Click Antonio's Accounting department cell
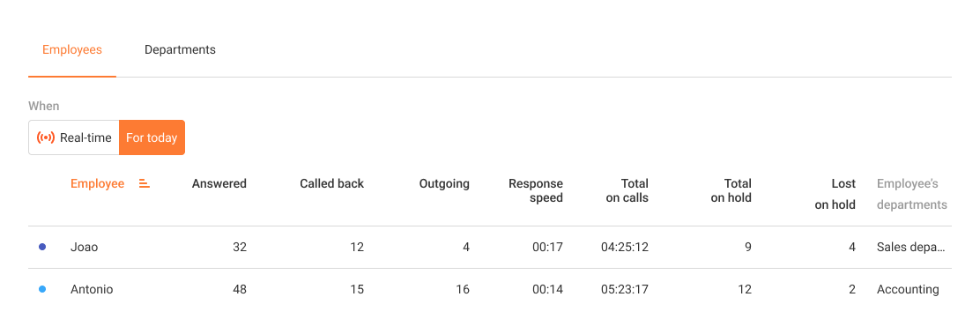The image size is (980, 334). [908, 290]
